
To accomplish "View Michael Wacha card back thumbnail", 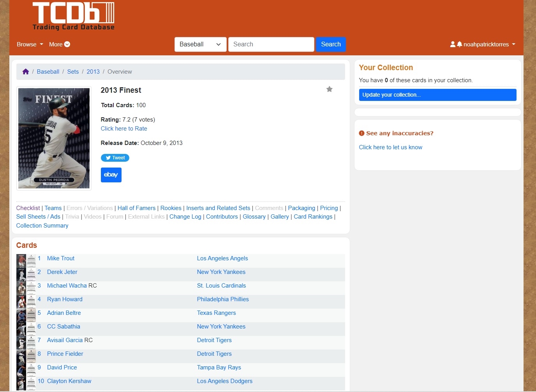I will (31, 288).
